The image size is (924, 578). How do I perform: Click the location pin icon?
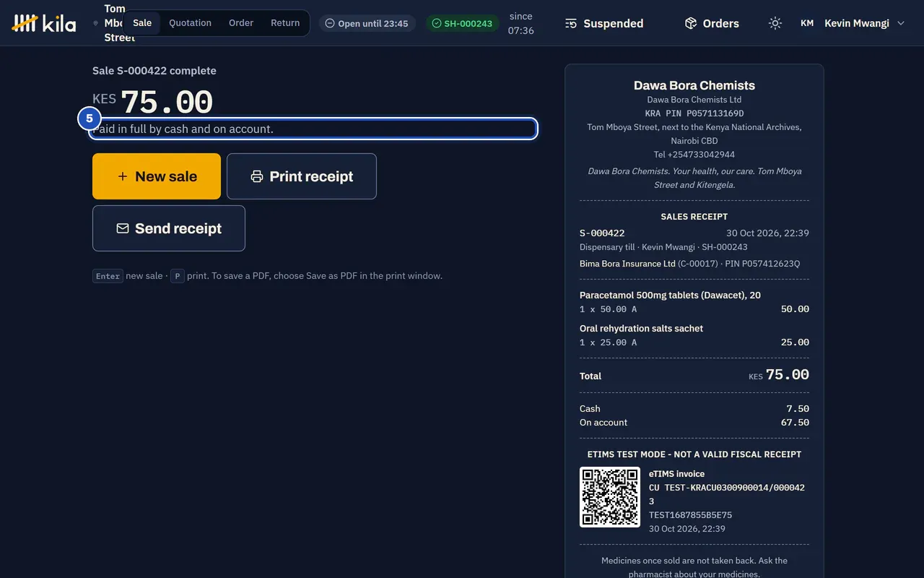(x=95, y=23)
